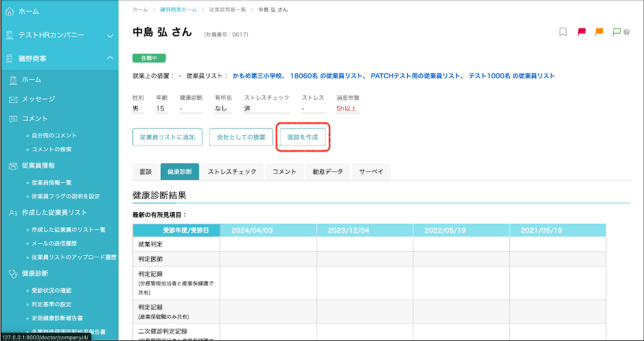Select 従業員フラグの説明を設定 in the sidebar
The height and width of the screenshot is (341, 644).
click(65, 196)
